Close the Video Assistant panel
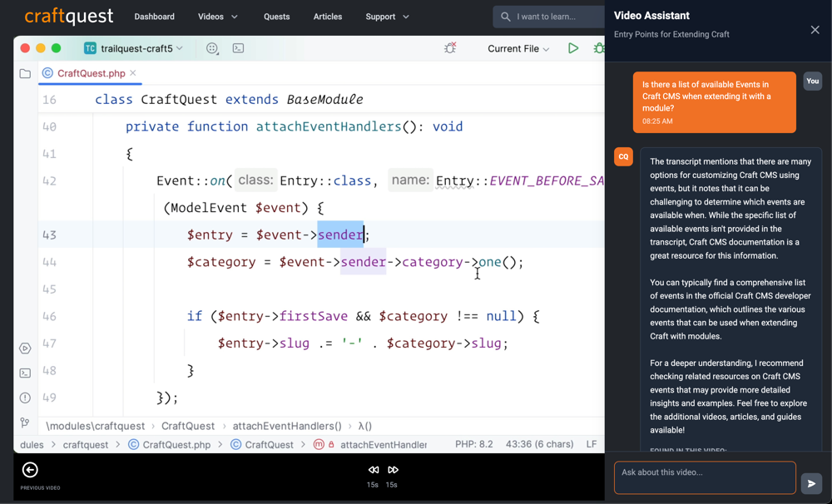The height and width of the screenshot is (504, 832). [815, 30]
